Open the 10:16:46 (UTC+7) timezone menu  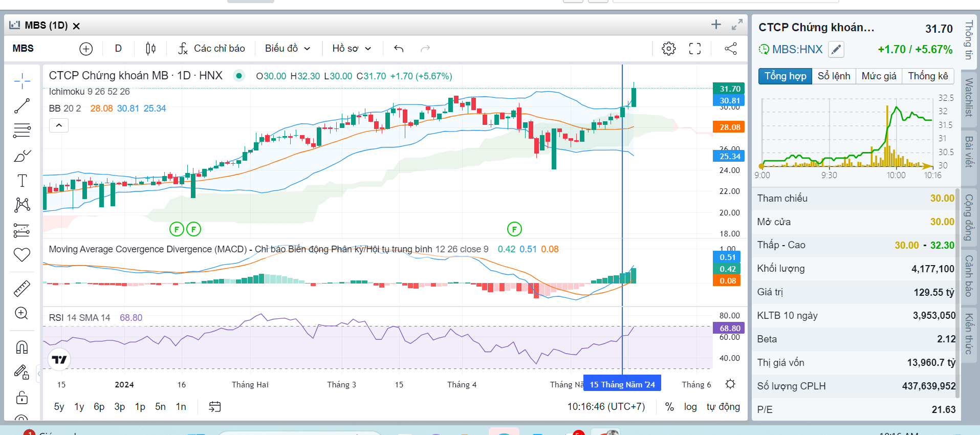coord(606,407)
